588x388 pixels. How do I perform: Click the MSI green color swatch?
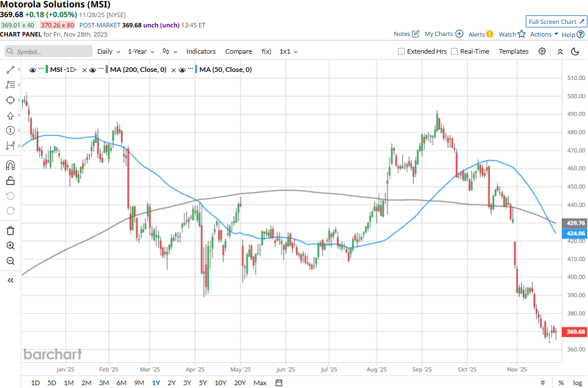[x=46, y=70]
